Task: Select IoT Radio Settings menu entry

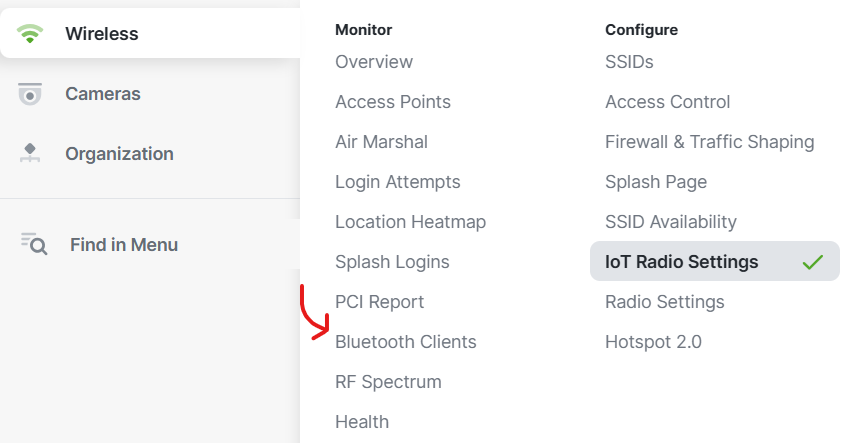Action: pyautogui.click(x=715, y=261)
